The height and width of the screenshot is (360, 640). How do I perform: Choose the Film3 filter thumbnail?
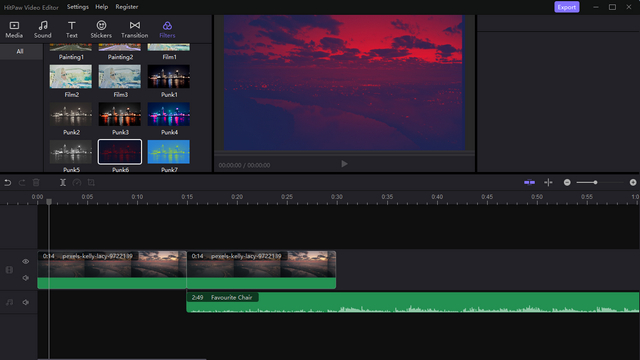pos(120,76)
